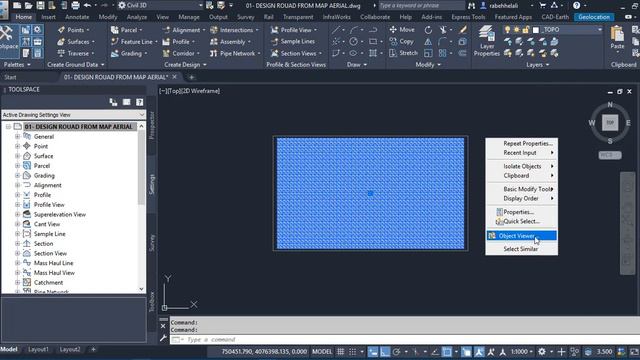Toggle snap mode in status bar
Viewport: 640px width, 360px height.
(353, 351)
